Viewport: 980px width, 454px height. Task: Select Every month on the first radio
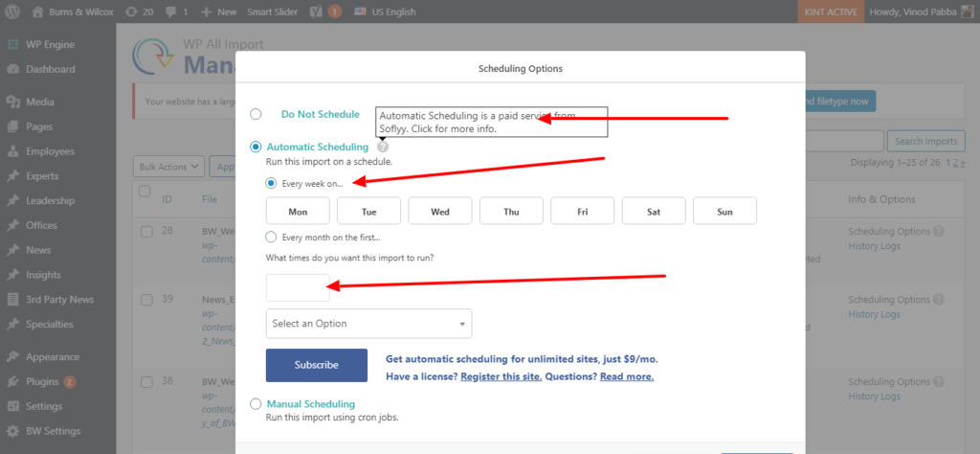point(271,237)
